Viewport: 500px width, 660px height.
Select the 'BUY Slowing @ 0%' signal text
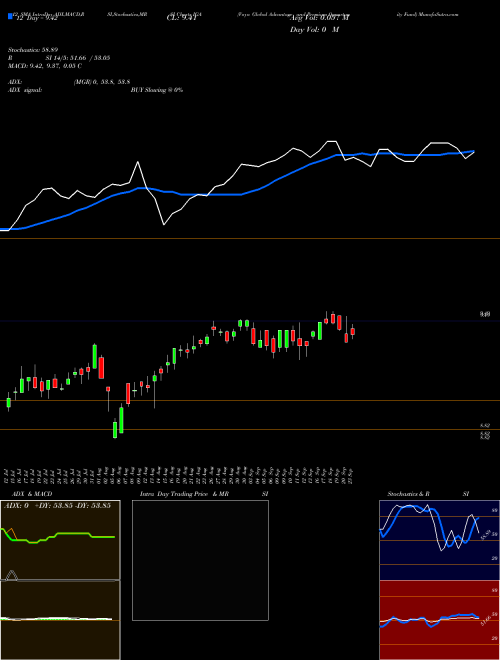coord(157,90)
